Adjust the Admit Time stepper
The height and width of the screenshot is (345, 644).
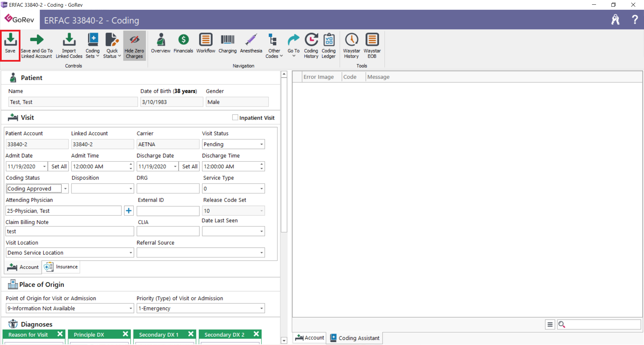tap(131, 166)
